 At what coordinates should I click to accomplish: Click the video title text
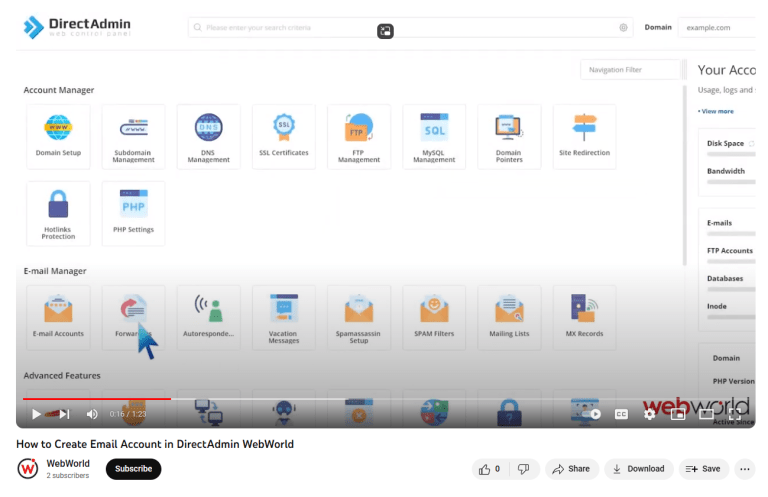(155, 444)
